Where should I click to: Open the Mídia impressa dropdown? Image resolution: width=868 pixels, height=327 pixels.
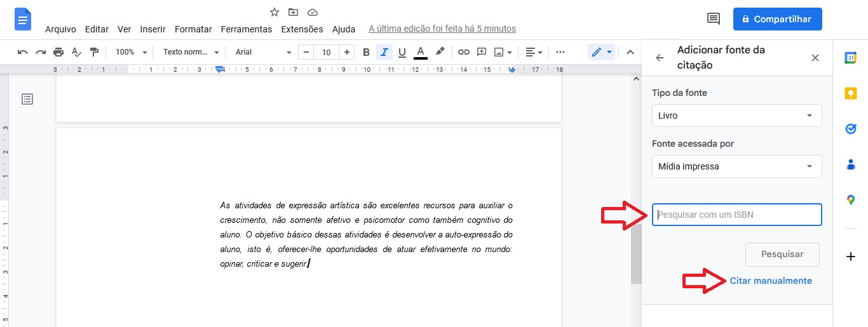click(x=736, y=166)
